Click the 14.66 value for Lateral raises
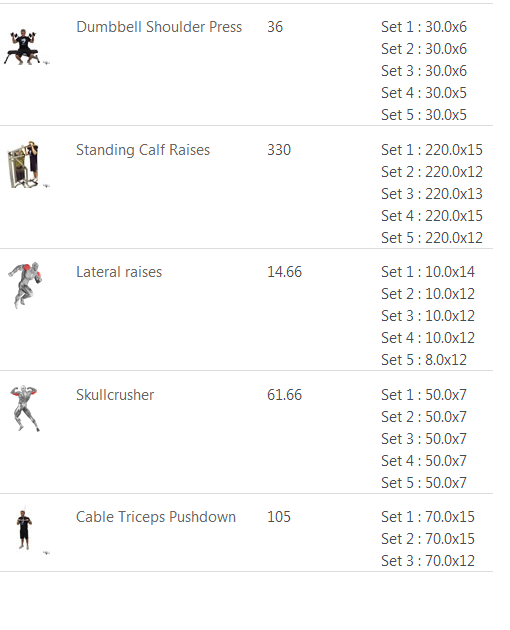The height and width of the screenshot is (630, 510). pos(285,272)
